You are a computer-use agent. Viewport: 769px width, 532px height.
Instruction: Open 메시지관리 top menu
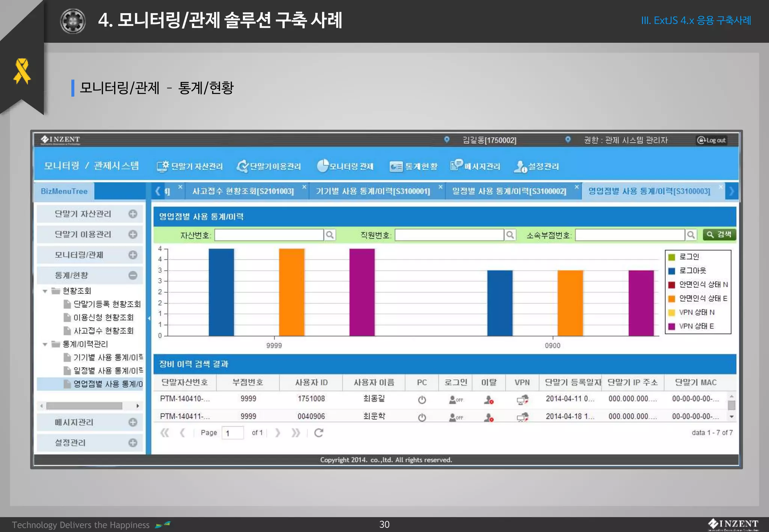475,166
